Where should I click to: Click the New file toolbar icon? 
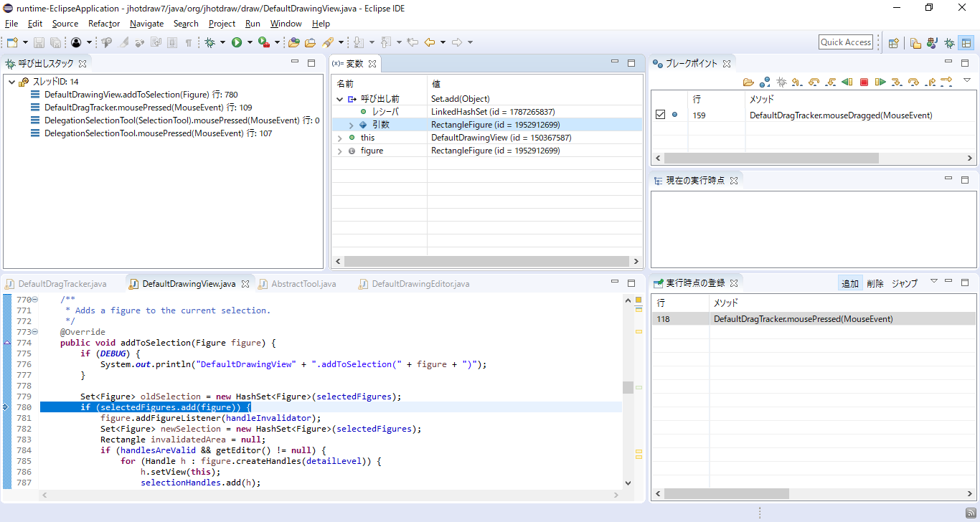point(12,42)
